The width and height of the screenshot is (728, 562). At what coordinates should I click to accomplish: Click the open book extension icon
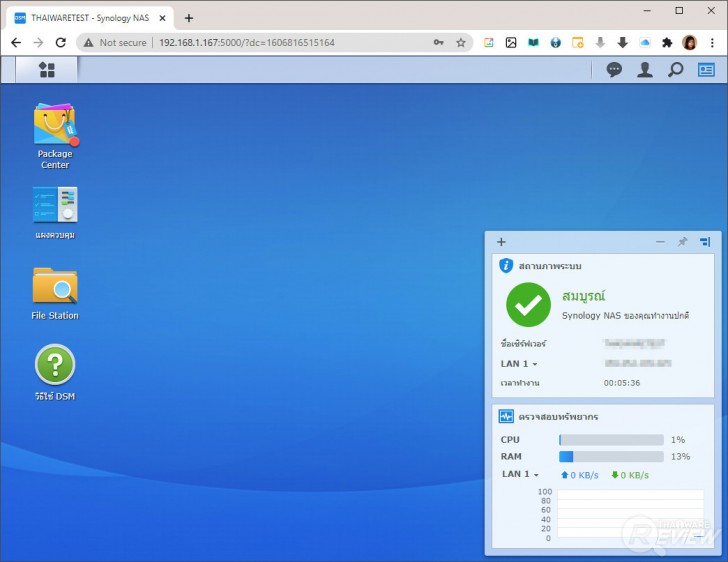tap(533, 43)
